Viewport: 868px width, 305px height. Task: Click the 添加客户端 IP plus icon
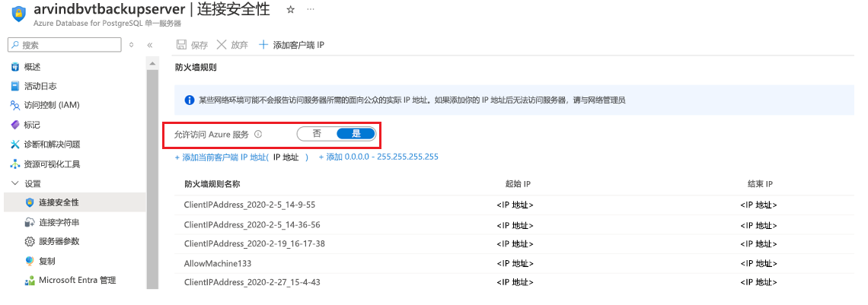(x=263, y=45)
